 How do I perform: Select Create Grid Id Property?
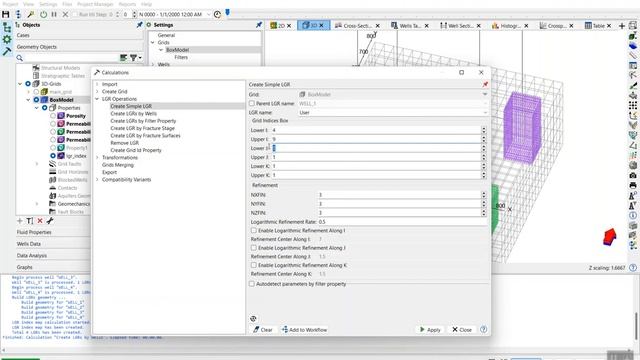pos(136,150)
